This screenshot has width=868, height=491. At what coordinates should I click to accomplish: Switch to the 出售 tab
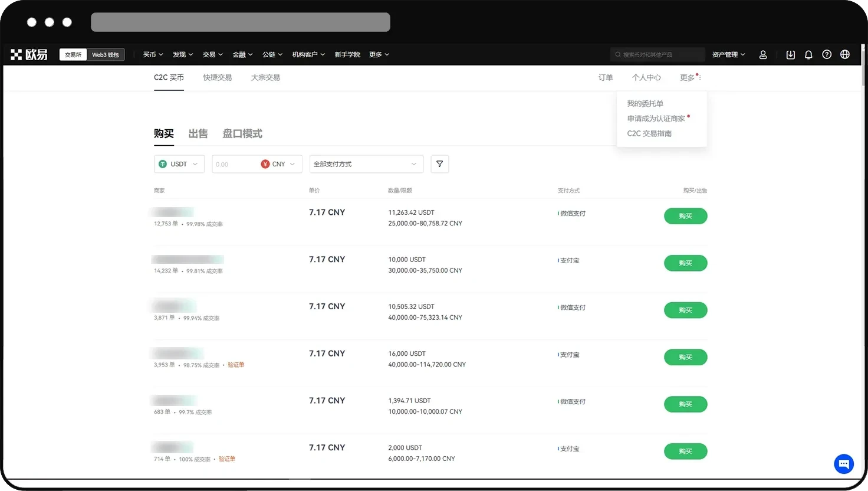point(198,134)
